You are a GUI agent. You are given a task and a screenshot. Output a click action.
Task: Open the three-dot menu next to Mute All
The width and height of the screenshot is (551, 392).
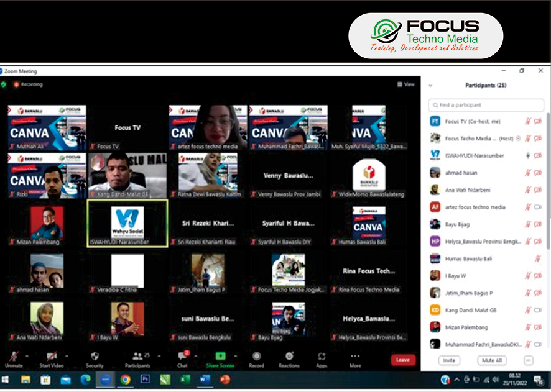point(529,360)
